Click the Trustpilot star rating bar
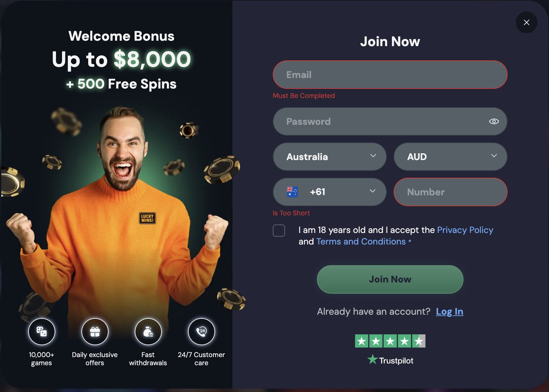Image resolution: width=549 pixels, height=392 pixels. pos(390,341)
